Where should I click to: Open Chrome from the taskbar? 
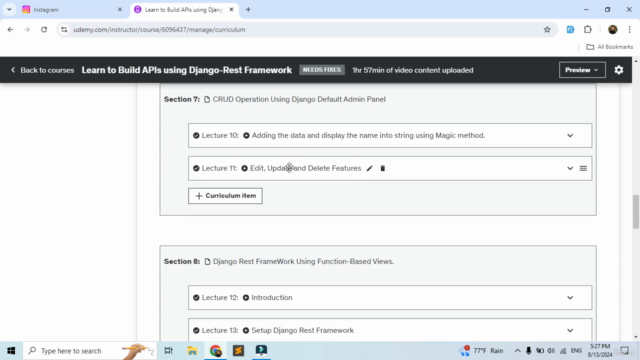[x=216, y=351]
